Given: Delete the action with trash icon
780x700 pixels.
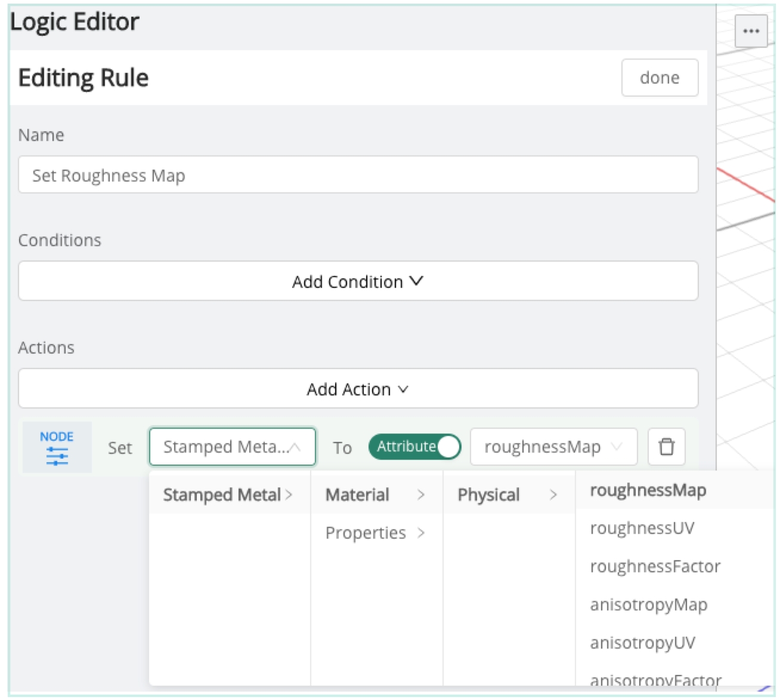Looking at the screenshot, I should pyautogui.click(x=666, y=447).
